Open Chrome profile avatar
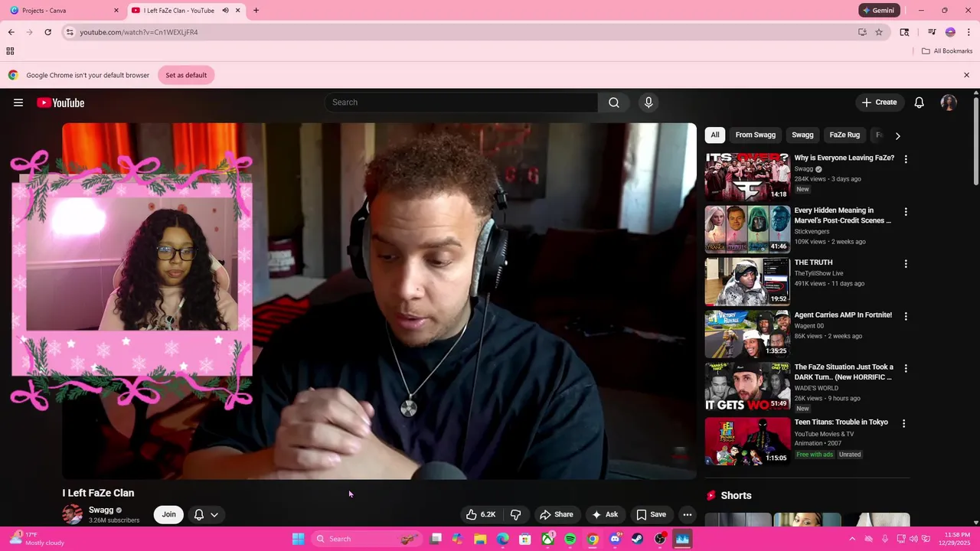The width and height of the screenshot is (980, 551). (950, 32)
